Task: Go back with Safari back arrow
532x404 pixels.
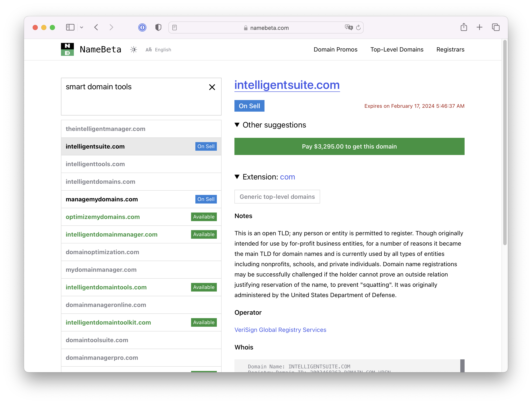Action: [x=96, y=27]
